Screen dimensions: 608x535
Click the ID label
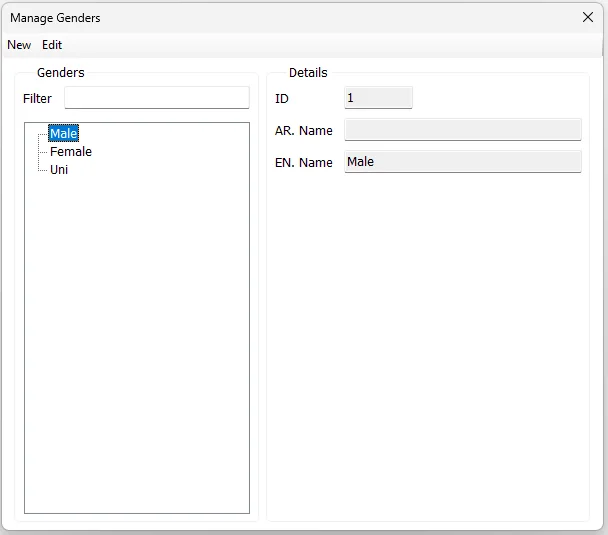coord(282,98)
